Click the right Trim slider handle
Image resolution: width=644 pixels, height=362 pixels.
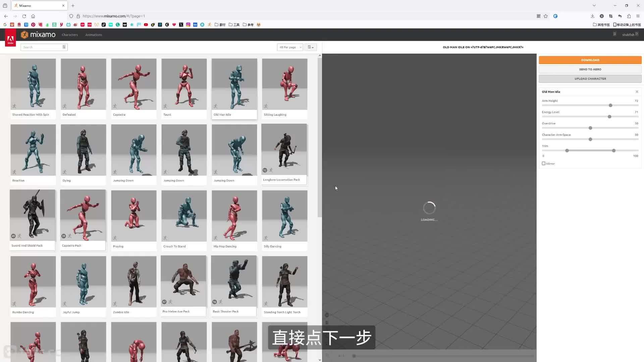614,150
